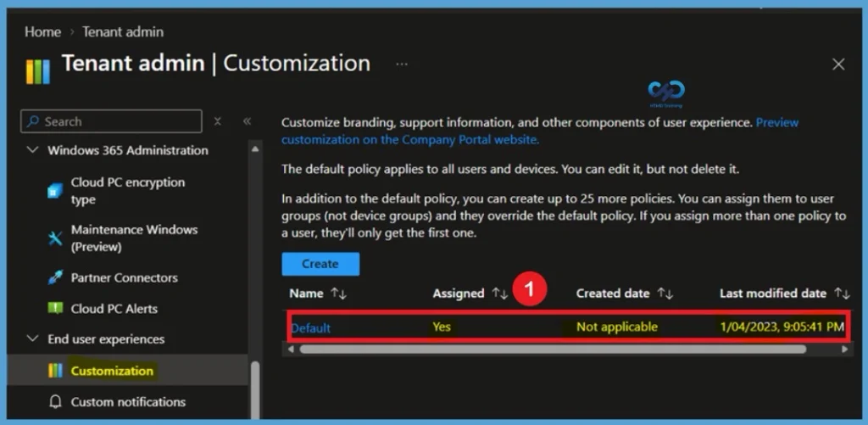Sort the table by Name column arrows
This screenshot has width=868, height=425.
click(339, 294)
